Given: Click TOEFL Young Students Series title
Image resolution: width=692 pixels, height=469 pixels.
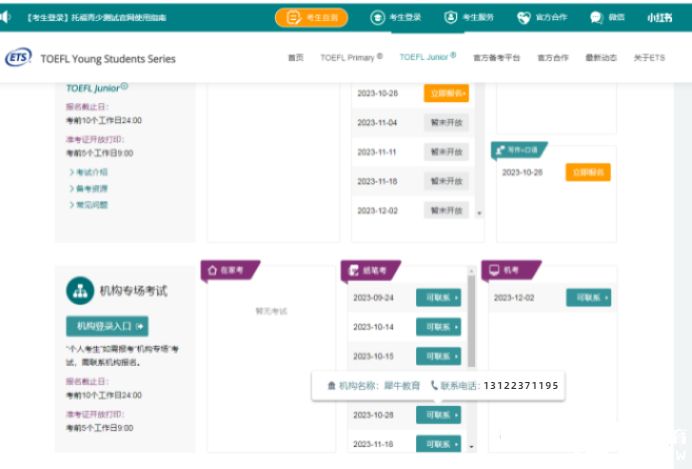Looking at the screenshot, I should (108, 59).
